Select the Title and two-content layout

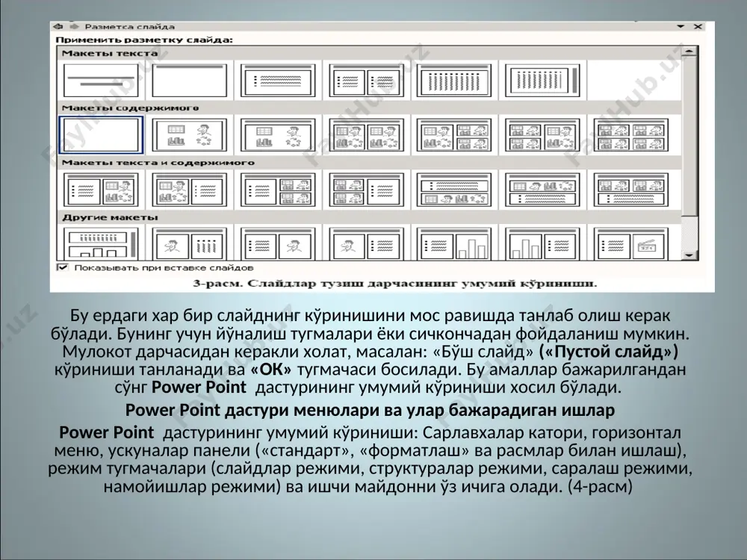pos(366,135)
